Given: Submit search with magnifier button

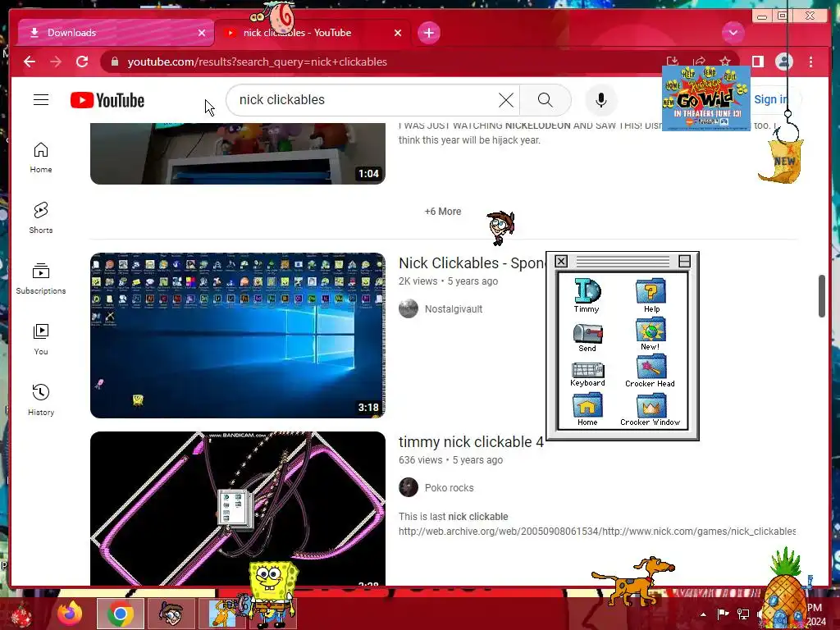Looking at the screenshot, I should click(545, 99).
